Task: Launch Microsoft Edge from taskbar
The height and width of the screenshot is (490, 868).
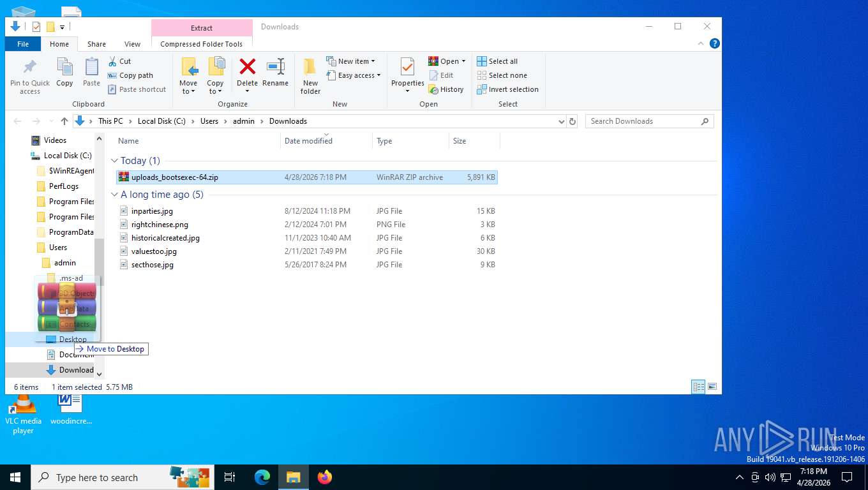Action: (x=262, y=477)
